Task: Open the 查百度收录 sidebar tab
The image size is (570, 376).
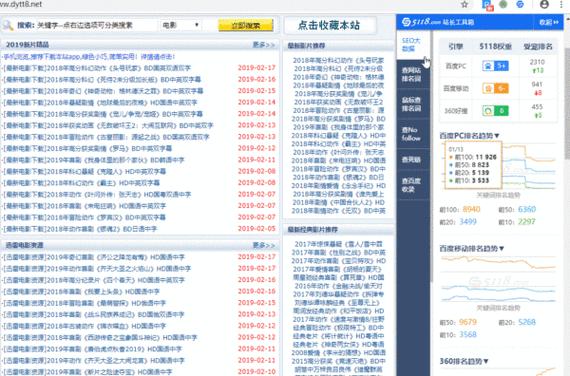Action: [412, 185]
